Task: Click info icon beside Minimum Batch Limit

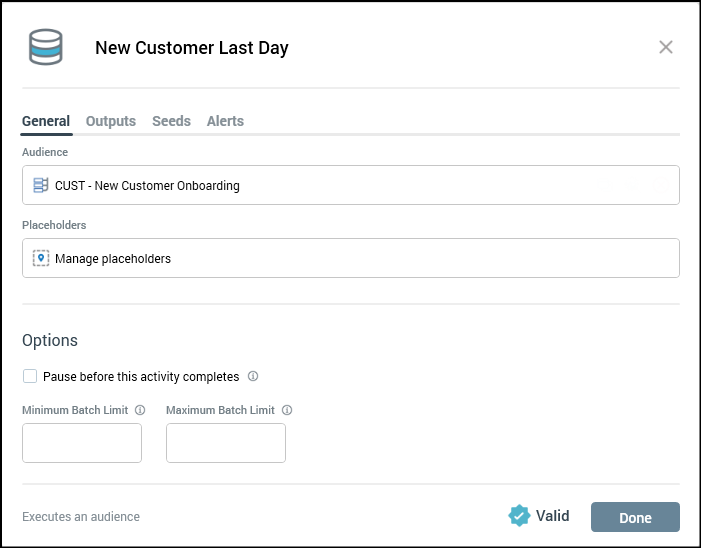Action: click(140, 410)
